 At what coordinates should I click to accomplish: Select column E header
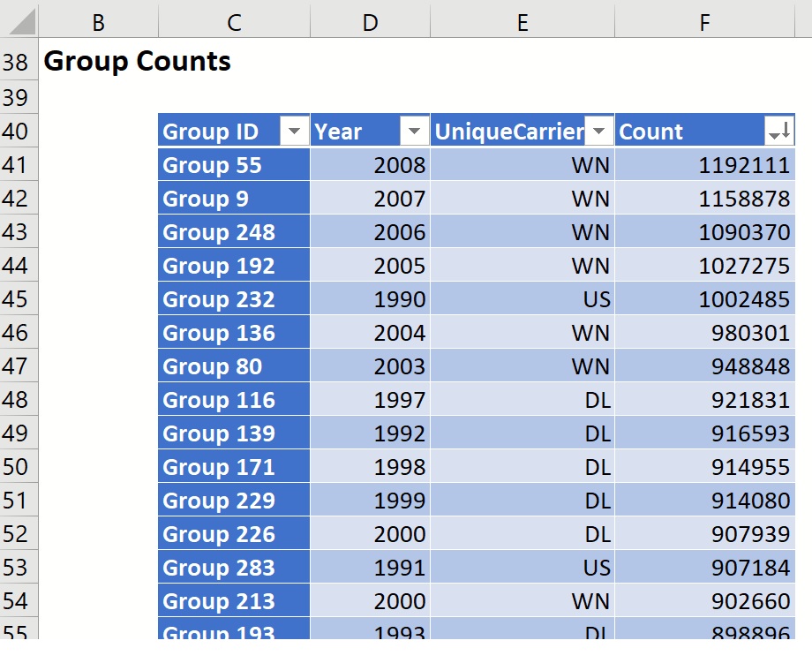point(523,23)
